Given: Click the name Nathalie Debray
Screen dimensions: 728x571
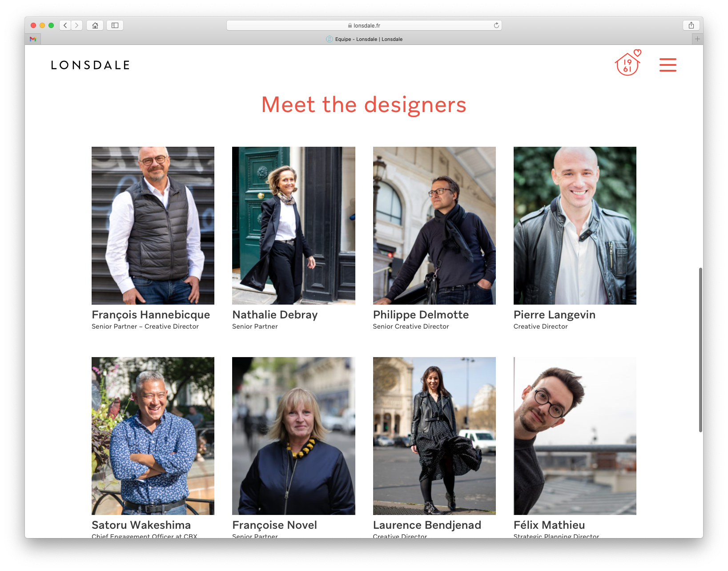Looking at the screenshot, I should [x=275, y=315].
